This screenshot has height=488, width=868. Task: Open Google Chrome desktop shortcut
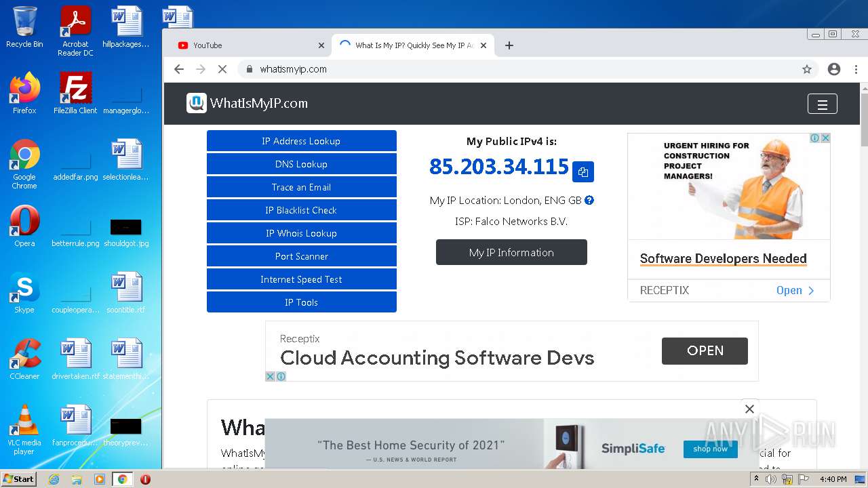click(24, 164)
